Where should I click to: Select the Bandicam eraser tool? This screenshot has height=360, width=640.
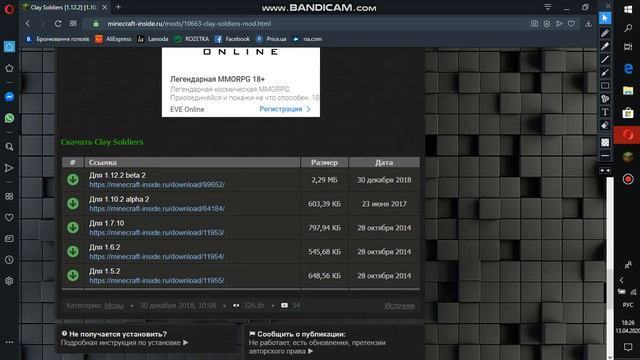pyautogui.click(x=605, y=125)
